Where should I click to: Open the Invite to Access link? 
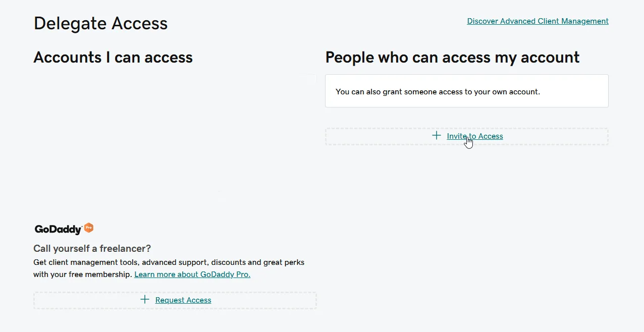(x=475, y=136)
